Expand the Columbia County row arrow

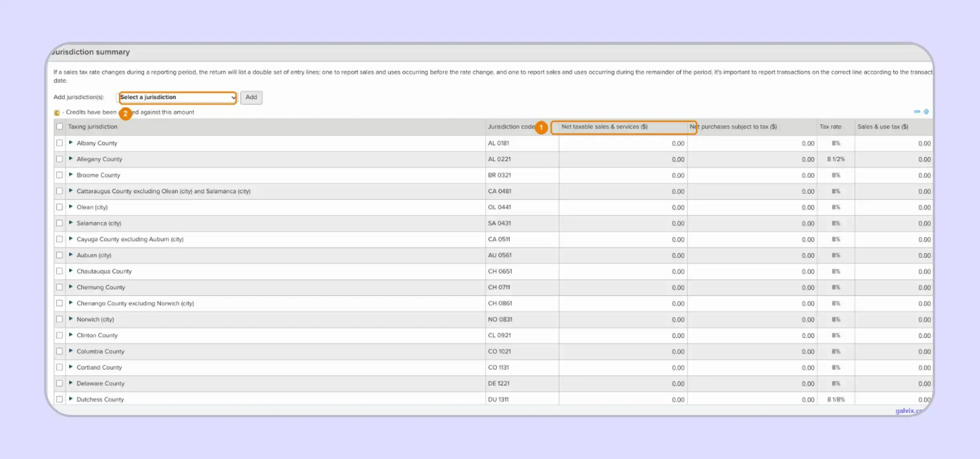pyautogui.click(x=71, y=351)
